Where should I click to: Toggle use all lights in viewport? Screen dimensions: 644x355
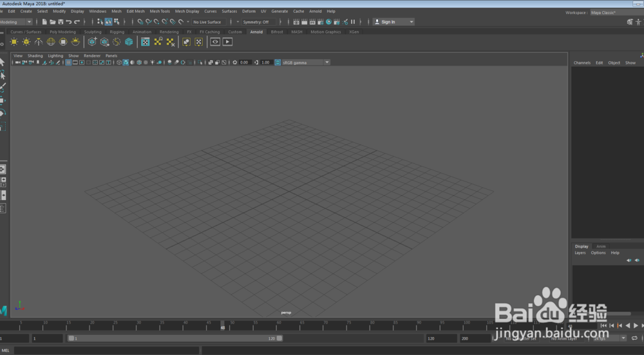point(153,62)
